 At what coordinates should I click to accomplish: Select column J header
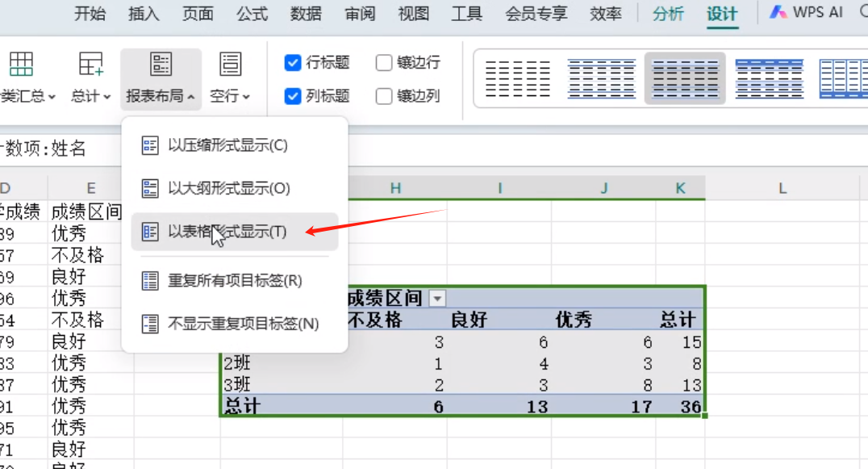(x=604, y=188)
